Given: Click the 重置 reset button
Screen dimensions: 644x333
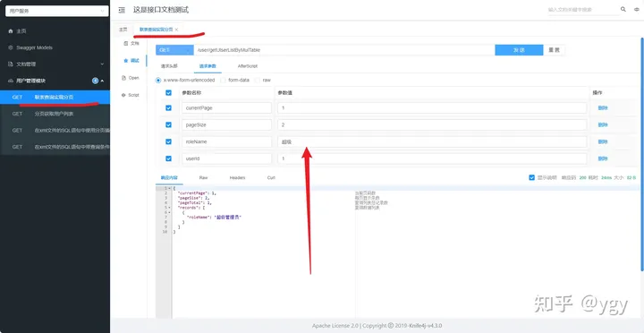Looking at the screenshot, I should click(554, 50).
